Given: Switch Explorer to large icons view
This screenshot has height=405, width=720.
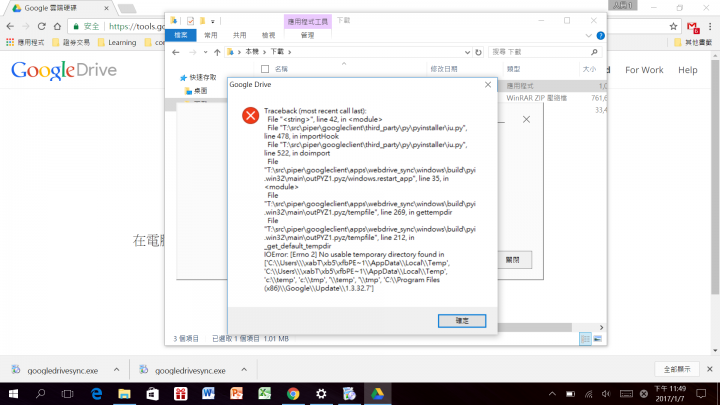Looking at the screenshot, I should point(597,339).
